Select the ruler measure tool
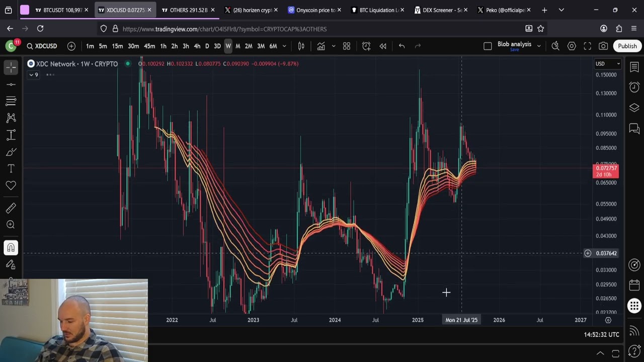 pos(11,208)
